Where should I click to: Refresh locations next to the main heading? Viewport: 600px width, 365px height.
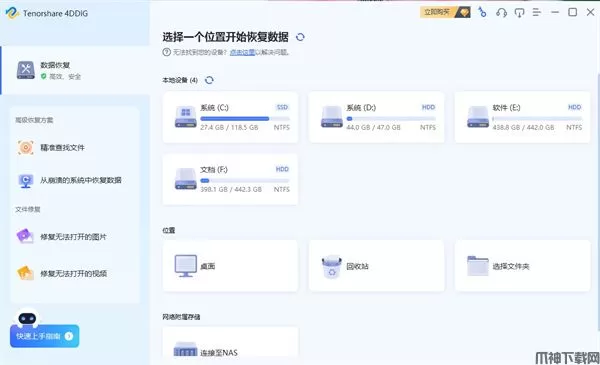pyautogui.click(x=300, y=37)
